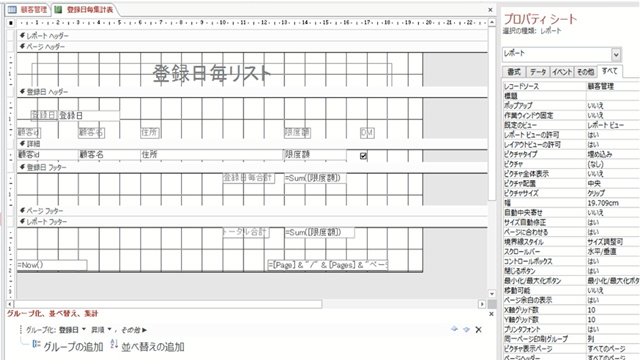Click the 登録日毎集計表 report tab icon
Screen dimensions: 640x360
[x=58, y=9]
